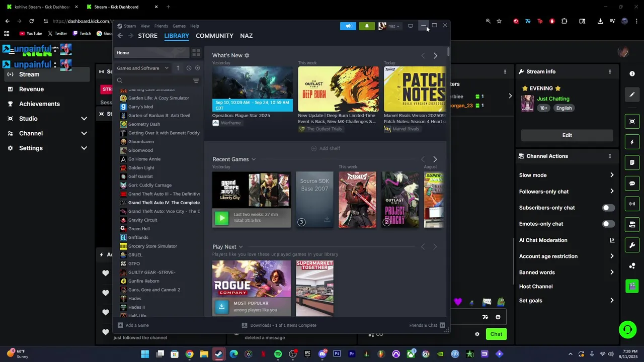The width and height of the screenshot is (644, 362).
Task: Click Add a Game plus icon
Action: coord(120,325)
